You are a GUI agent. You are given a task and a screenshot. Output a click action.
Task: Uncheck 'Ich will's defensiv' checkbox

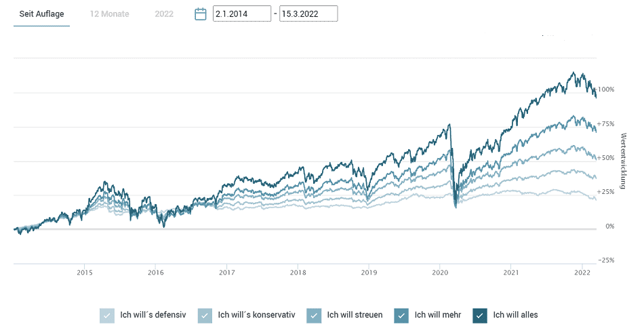[107, 316]
